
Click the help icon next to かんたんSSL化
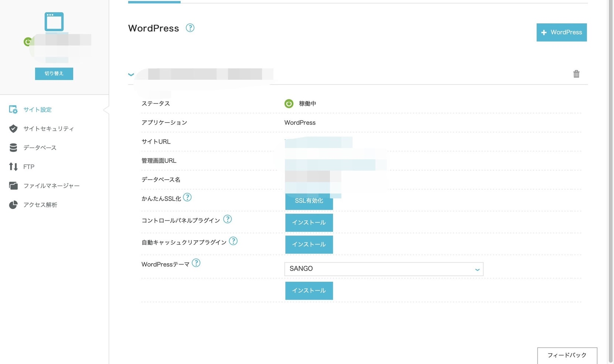187,198
